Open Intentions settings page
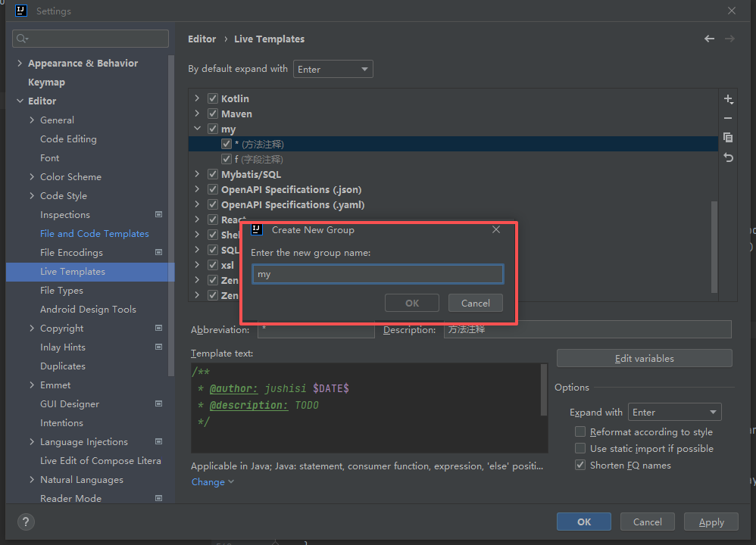Image resolution: width=756 pixels, height=545 pixels. click(61, 423)
